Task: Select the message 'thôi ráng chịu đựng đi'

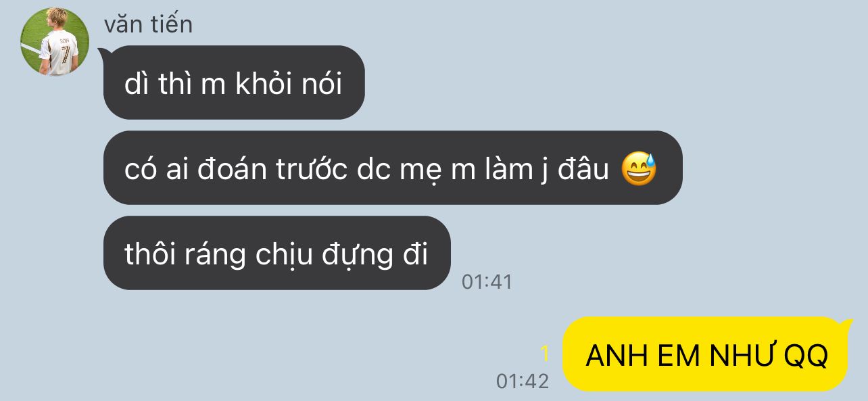Action: click(x=276, y=253)
